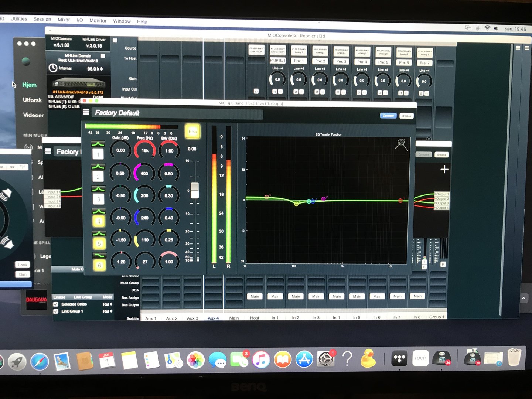Screen dimensions: 532x399
Task: Click the band 5 Gain knob showing -1.50
Action: point(121,240)
